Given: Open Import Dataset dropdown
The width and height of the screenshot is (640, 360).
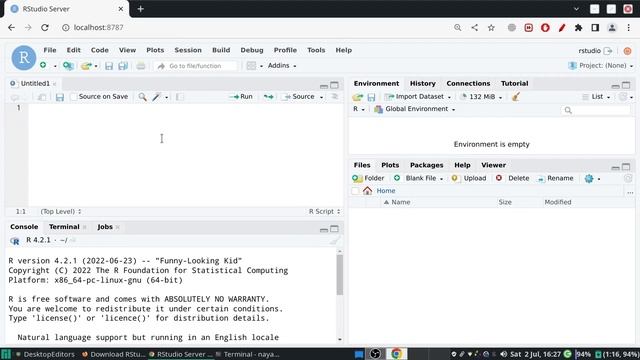Looking at the screenshot, I should coord(418,97).
